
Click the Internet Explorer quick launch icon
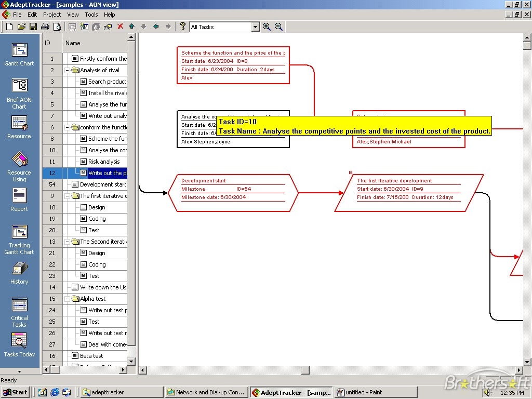coord(54,392)
